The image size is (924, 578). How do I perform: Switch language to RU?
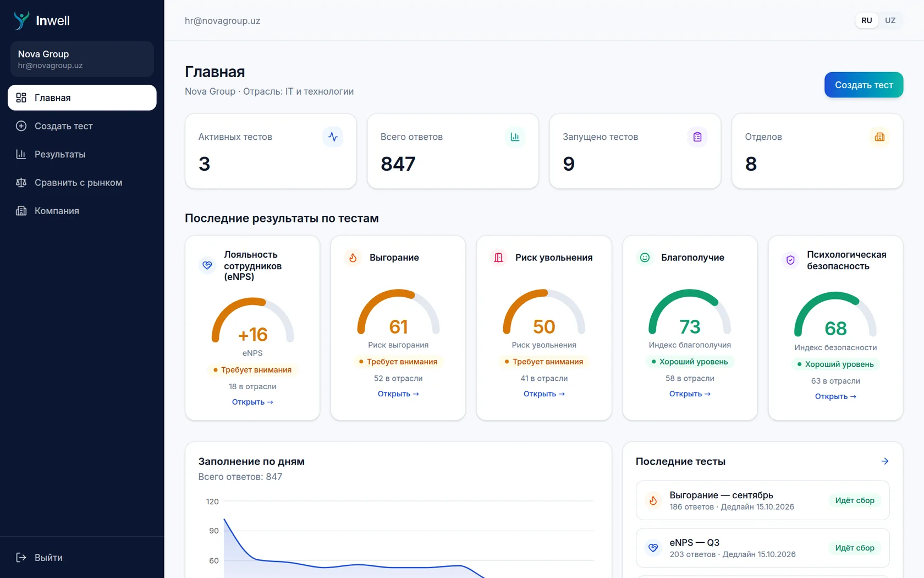click(x=867, y=20)
